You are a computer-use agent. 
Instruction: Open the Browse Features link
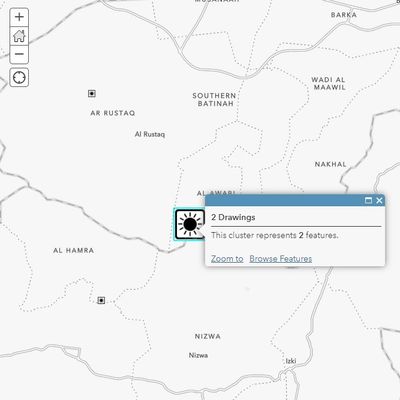point(281,259)
